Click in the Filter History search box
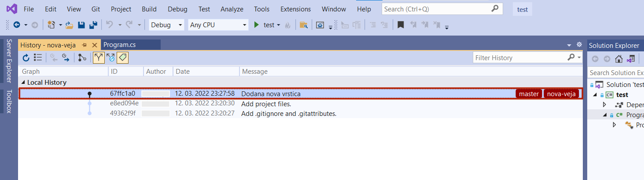This screenshot has width=644, height=180. 519,58
